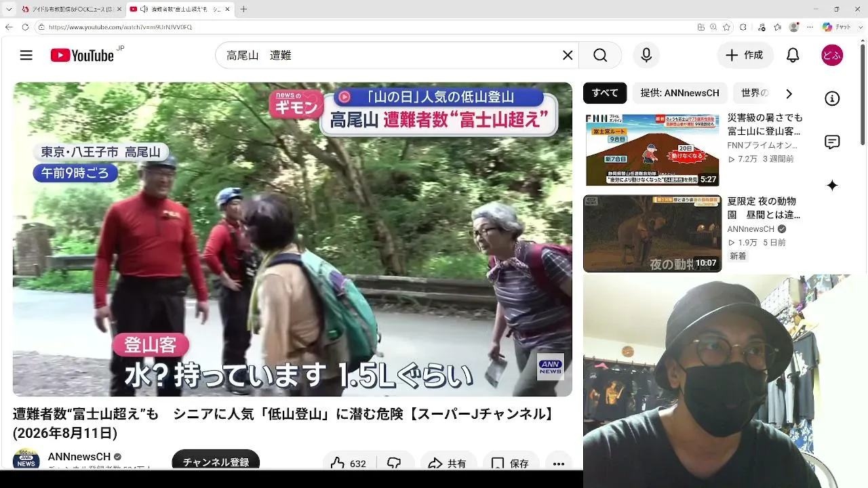Open the zoom magnifier in address bar
Viewport: 868px width, 488px height.
pos(713,27)
